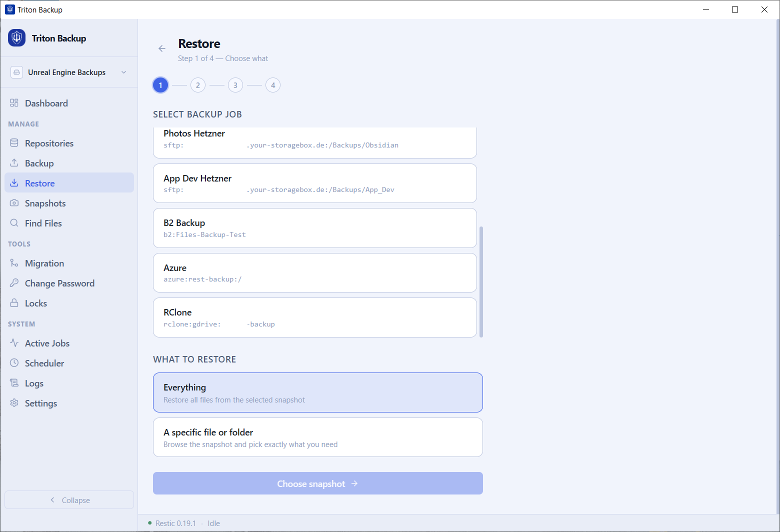Minimize the Triton Backup window
This screenshot has width=780, height=532.
point(706,9)
